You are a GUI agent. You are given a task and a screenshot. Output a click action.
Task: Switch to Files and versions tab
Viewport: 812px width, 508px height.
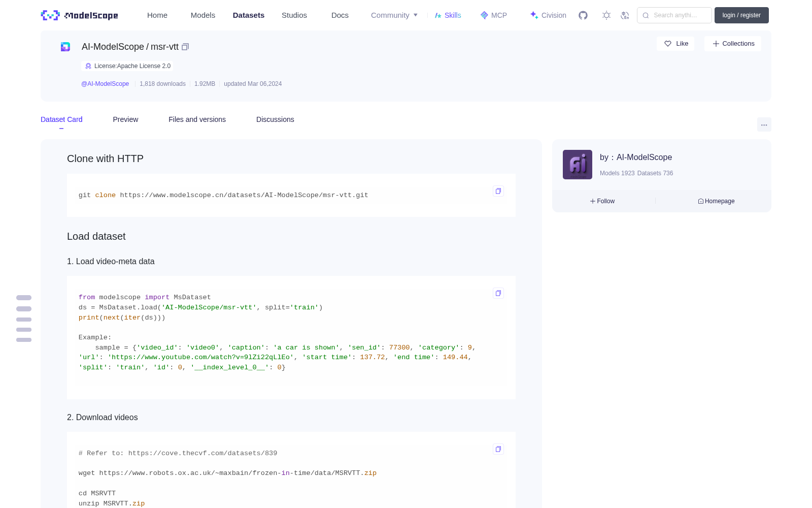tap(197, 119)
